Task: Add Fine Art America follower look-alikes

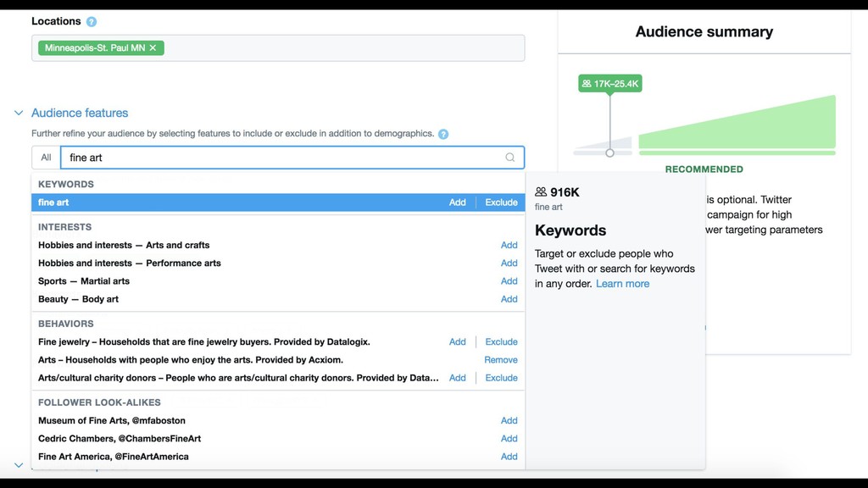Action: (x=509, y=457)
